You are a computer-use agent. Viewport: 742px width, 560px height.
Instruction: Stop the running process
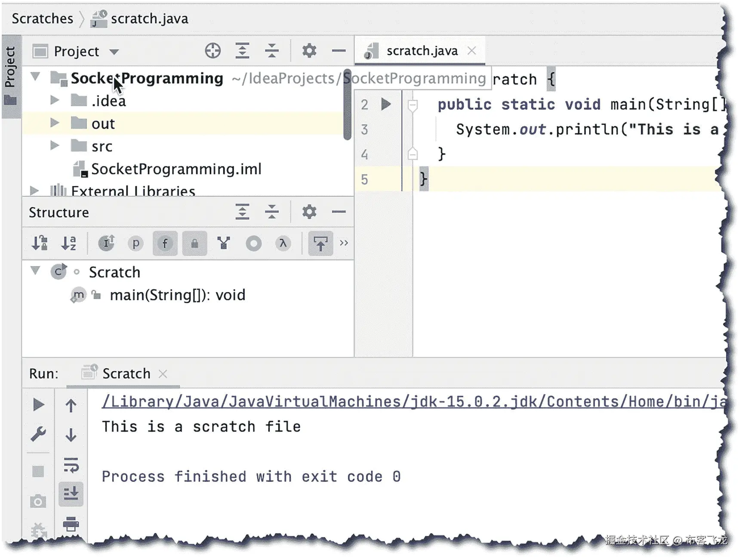[x=38, y=471]
